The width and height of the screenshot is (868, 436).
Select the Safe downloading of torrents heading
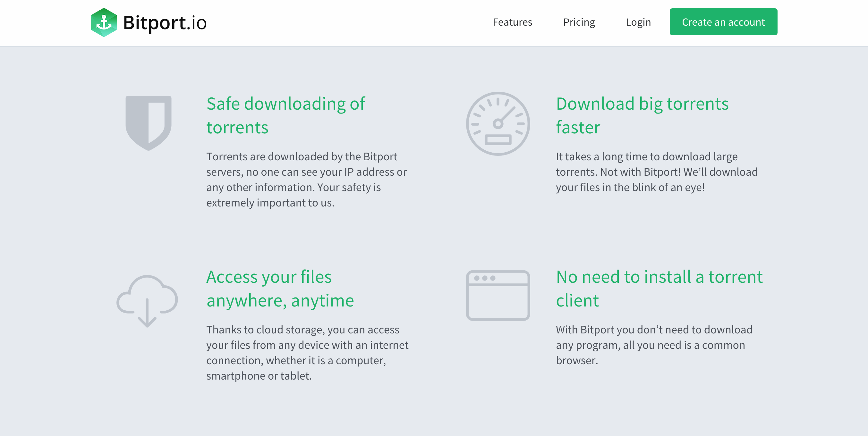285,115
